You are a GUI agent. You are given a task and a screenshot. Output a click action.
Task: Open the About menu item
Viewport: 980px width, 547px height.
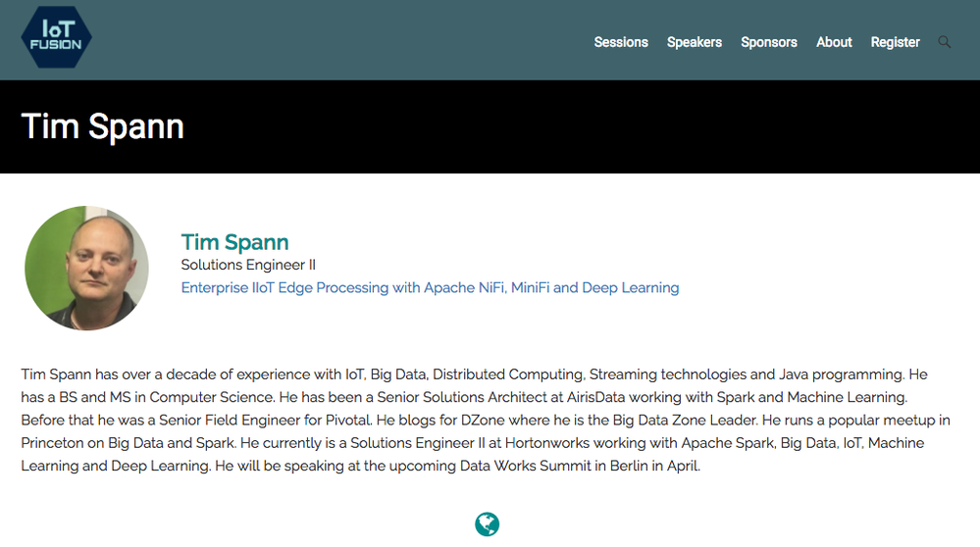coord(834,42)
